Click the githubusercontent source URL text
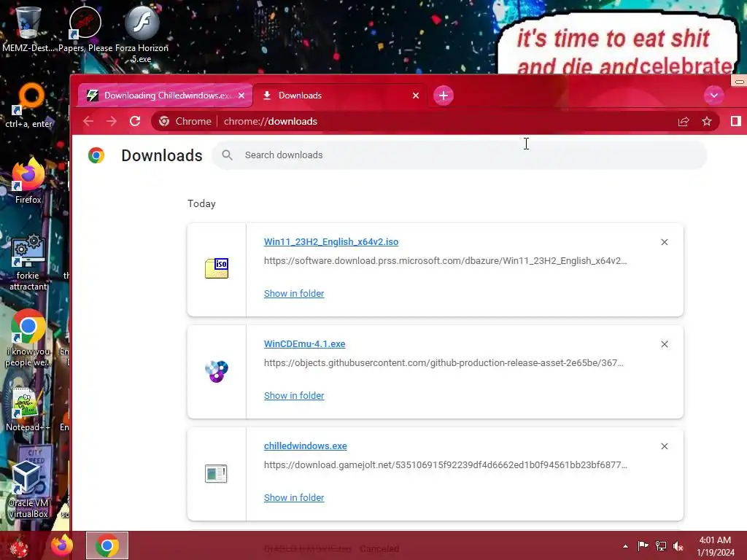The width and height of the screenshot is (747, 560). (x=444, y=363)
